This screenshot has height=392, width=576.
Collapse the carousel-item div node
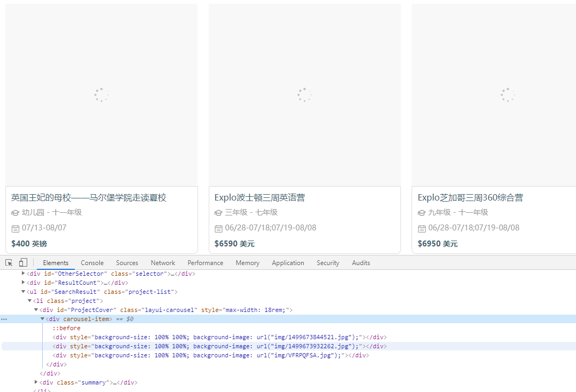[x=43, y=319]
